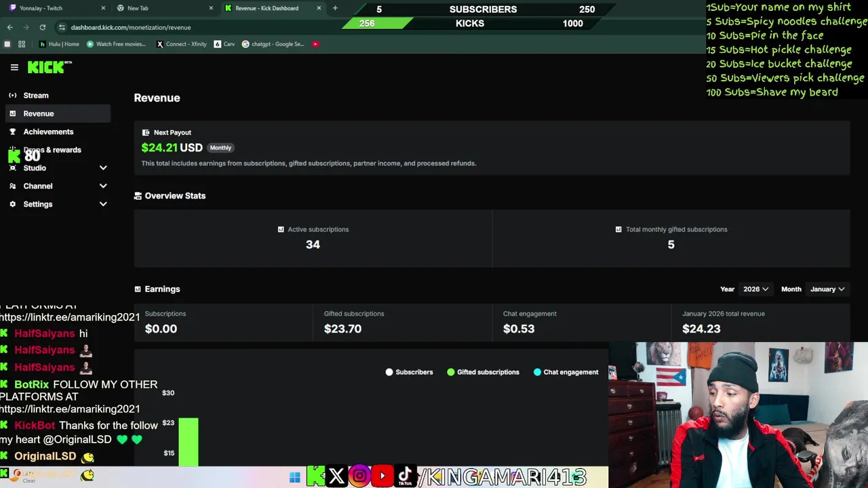Click the Active subscriptions icon

pyautogui.click(x=281, y=230)
